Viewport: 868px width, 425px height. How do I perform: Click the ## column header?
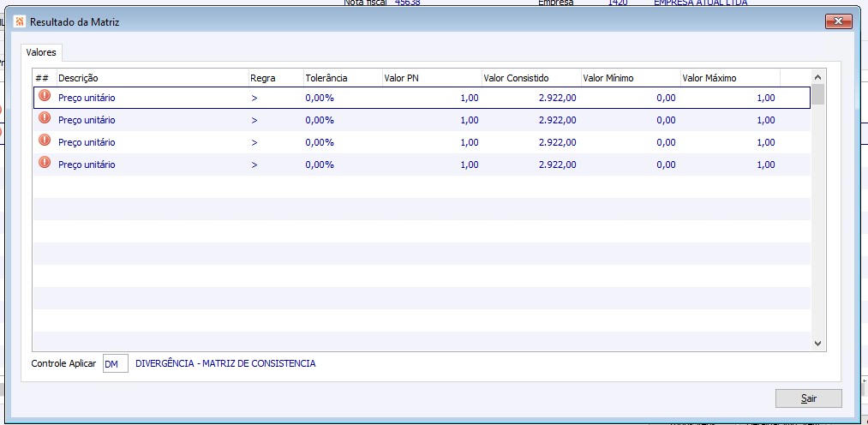coord(45,78)
